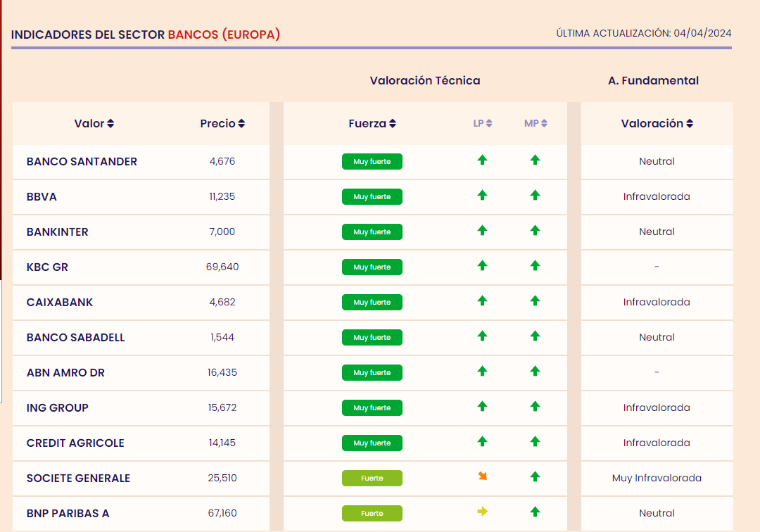Open ING GROUP stock details
The image size is (760, 532).
click(58, 408)
